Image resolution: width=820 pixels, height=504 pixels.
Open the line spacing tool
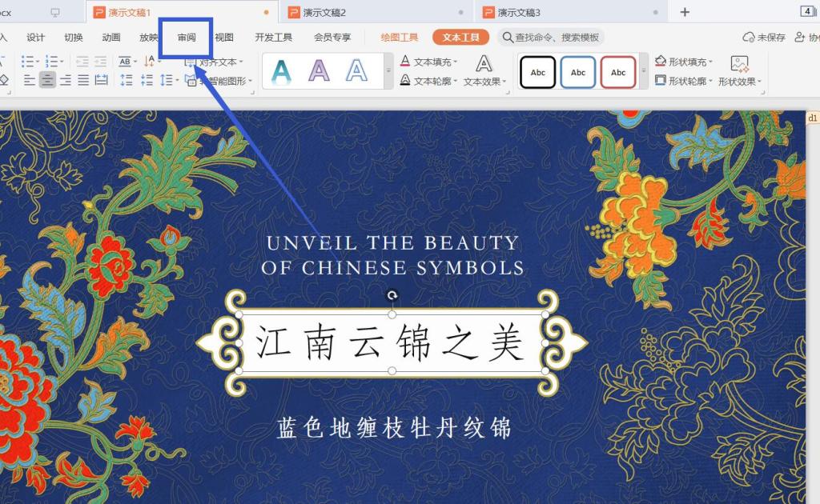(168, 80)
